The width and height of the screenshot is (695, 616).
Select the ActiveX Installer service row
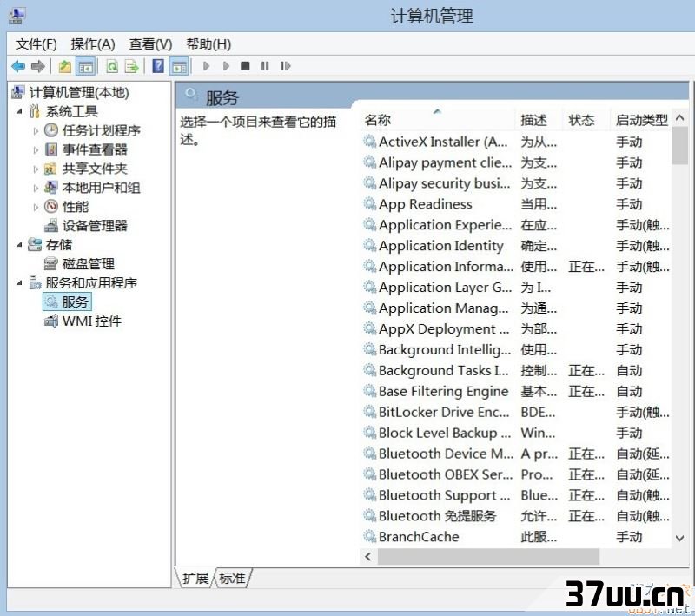[x=516, y=142]
